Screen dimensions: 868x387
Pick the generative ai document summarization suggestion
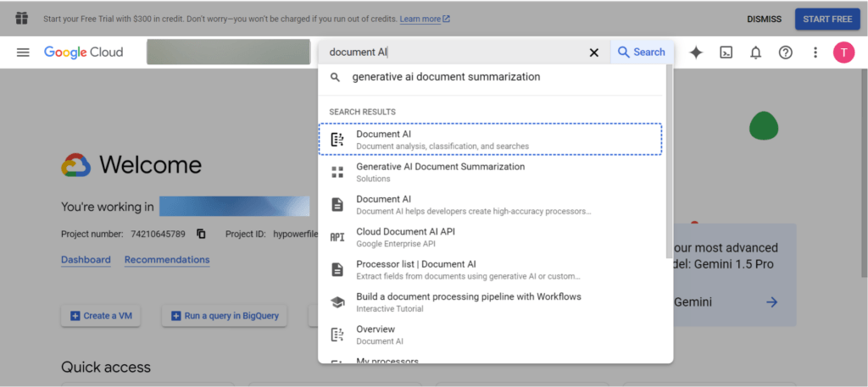tap(446, 77)
